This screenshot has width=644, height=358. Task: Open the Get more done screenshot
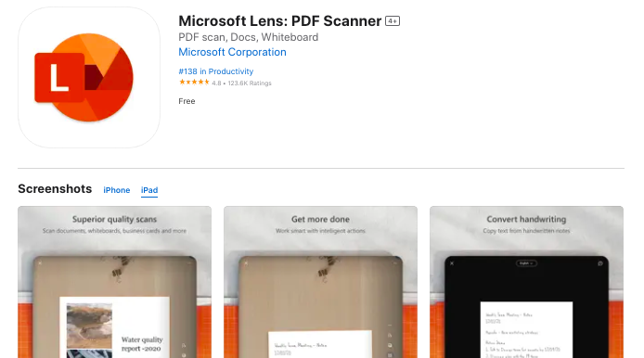tap(320, 282)
